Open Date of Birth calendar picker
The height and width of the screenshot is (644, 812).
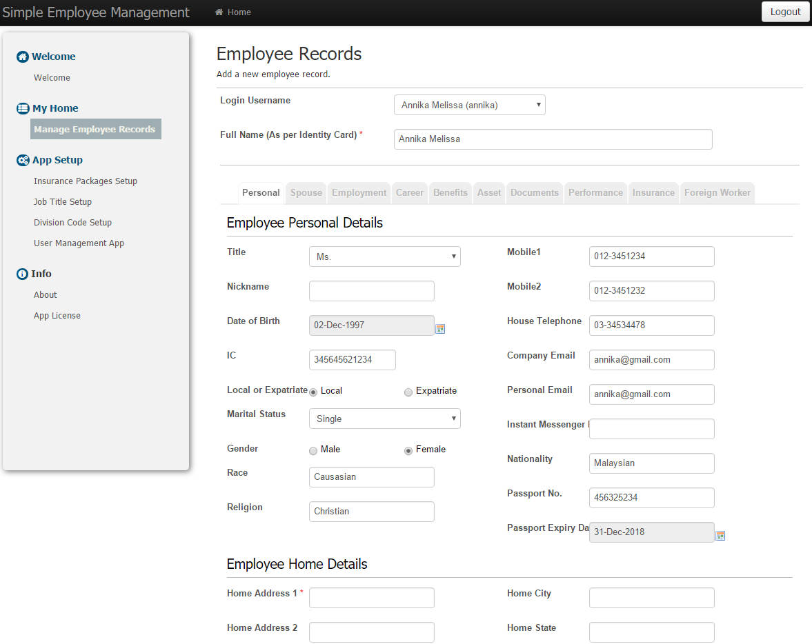tap(440, 329)
